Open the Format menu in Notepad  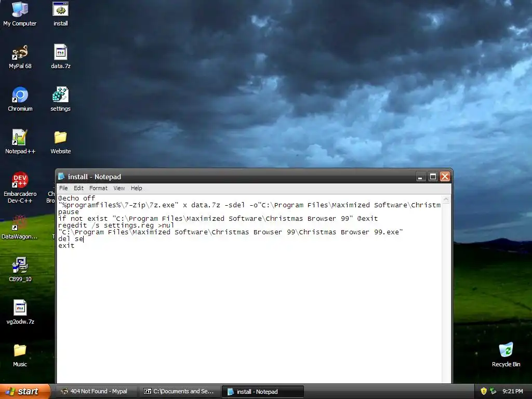coord(98,188)
